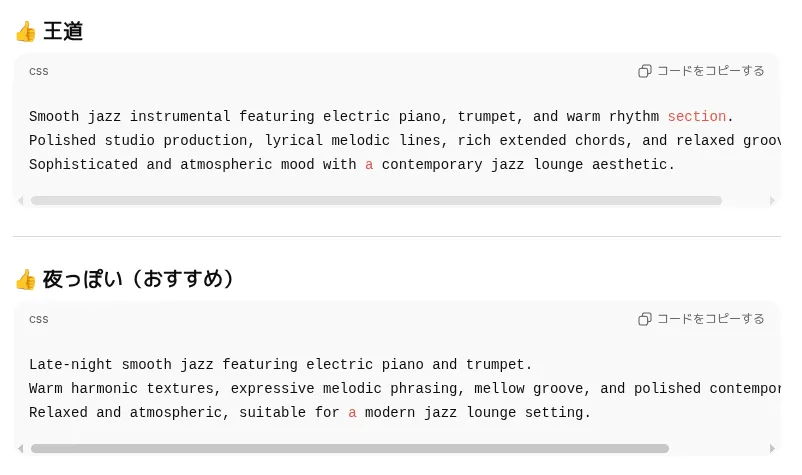Screen dimensions: 802x475
Task: Click the 王道 heading text
Action: pos(63,32)
